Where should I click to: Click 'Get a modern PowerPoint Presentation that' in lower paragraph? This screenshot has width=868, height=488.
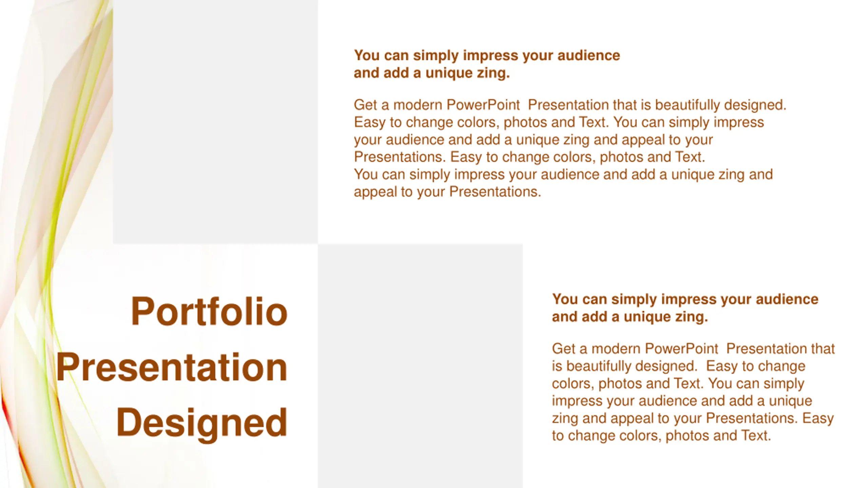(693, 349)
